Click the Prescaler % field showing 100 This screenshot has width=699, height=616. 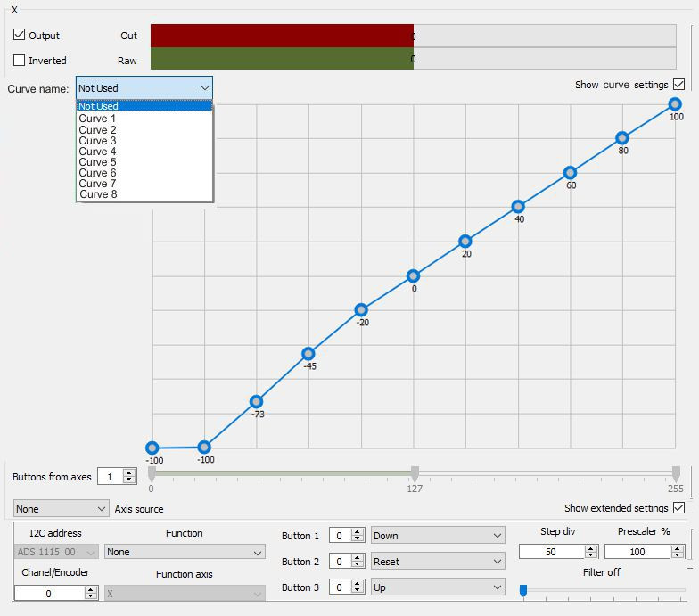coord(638,551)
